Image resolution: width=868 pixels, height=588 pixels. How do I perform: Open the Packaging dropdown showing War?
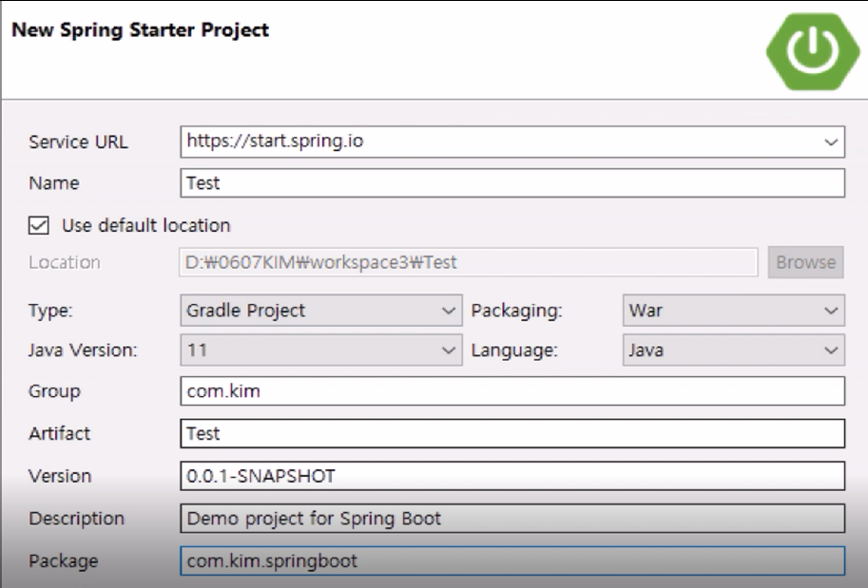coord(734,311)
